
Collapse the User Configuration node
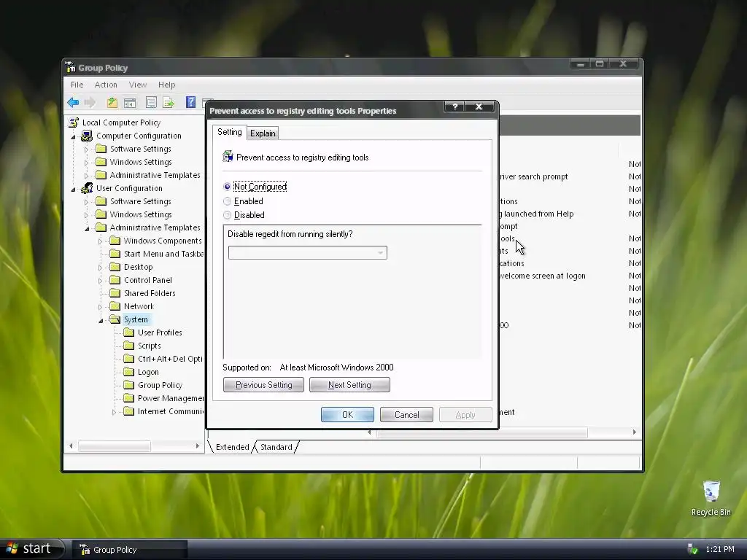(74, 189)
